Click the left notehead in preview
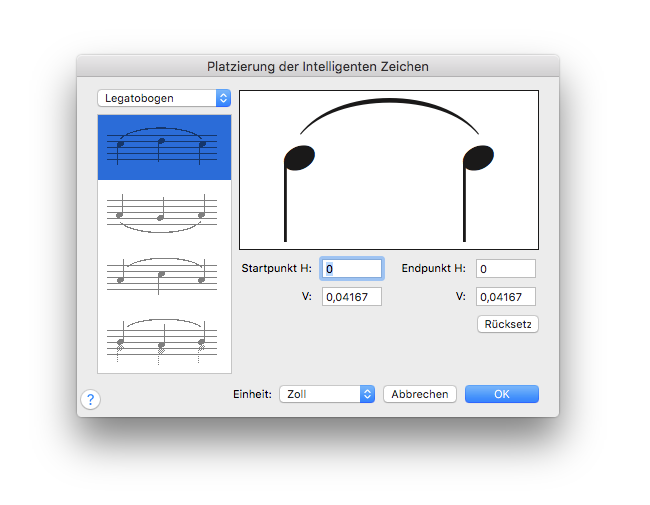Screen dimensions: 650x505 (300, 158)
